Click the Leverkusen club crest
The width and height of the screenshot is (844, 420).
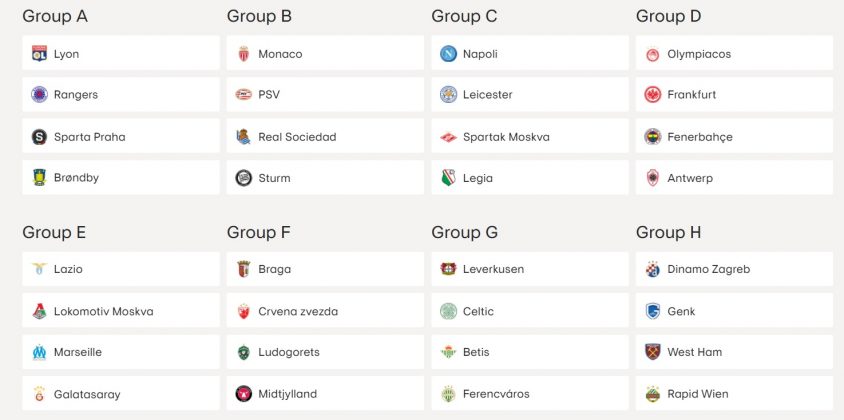click(x=449, y=269)
